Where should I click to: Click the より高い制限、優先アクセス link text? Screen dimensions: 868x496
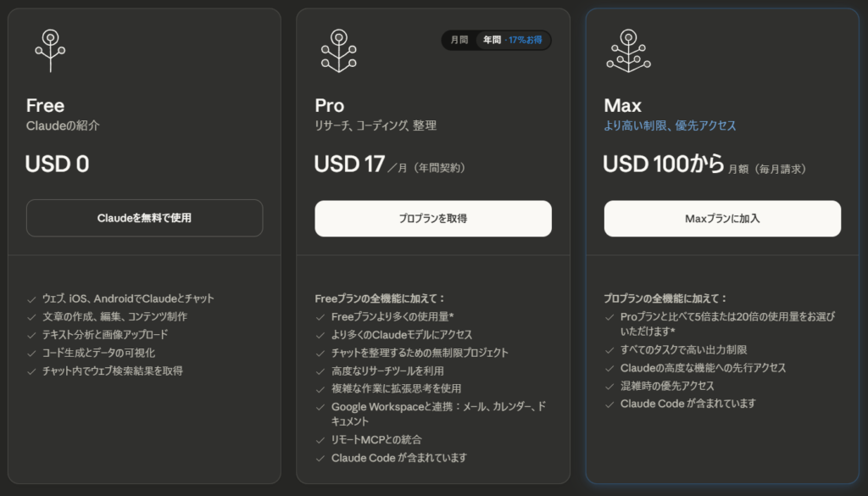click(670, 125)
